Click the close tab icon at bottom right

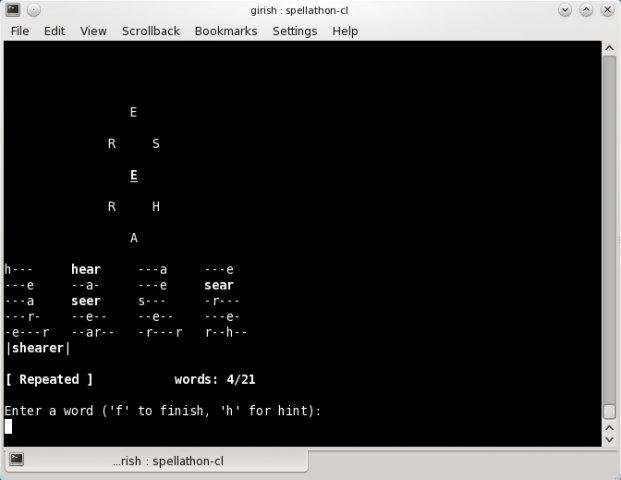(607, 460)
